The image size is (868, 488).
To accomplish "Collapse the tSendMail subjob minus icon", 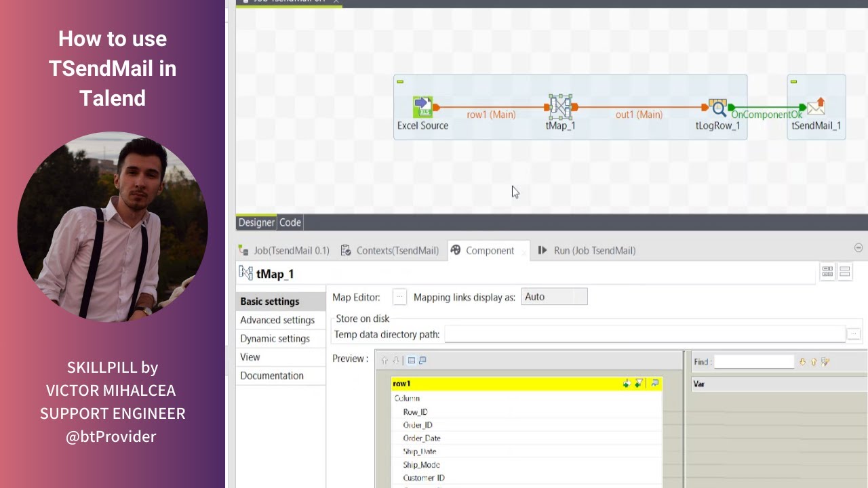I will (x=793, y=82).
